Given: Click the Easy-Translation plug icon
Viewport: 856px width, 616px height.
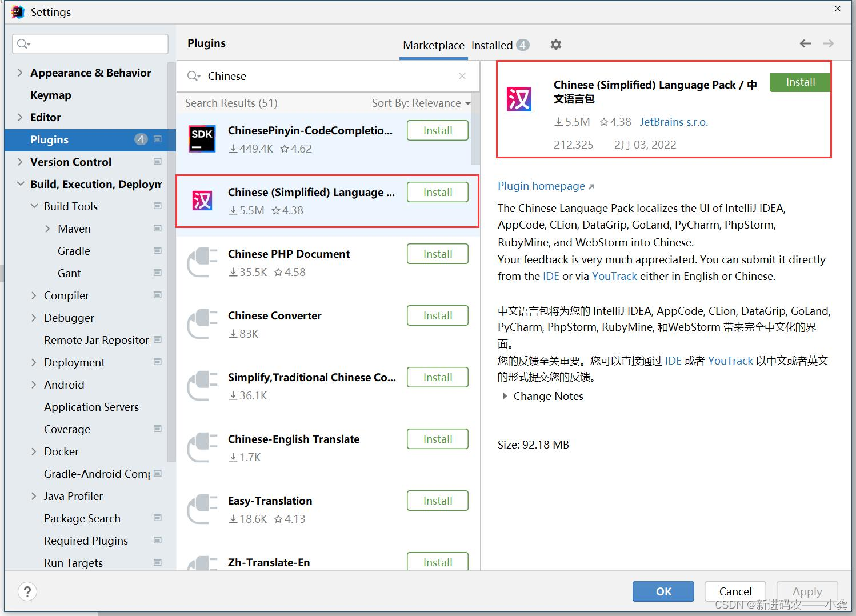Looking at the screenshot, I should tap(202, 509).
